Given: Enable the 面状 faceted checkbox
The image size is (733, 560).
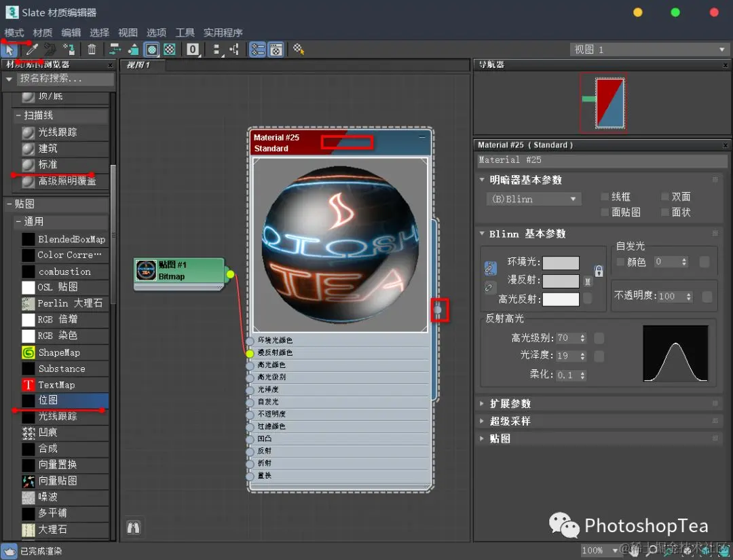Looking at the screenshot, I should pos(664,212).
